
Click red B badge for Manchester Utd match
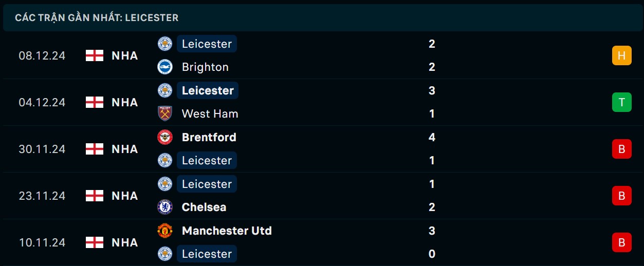pyautogui.click(x=621, y=242)
